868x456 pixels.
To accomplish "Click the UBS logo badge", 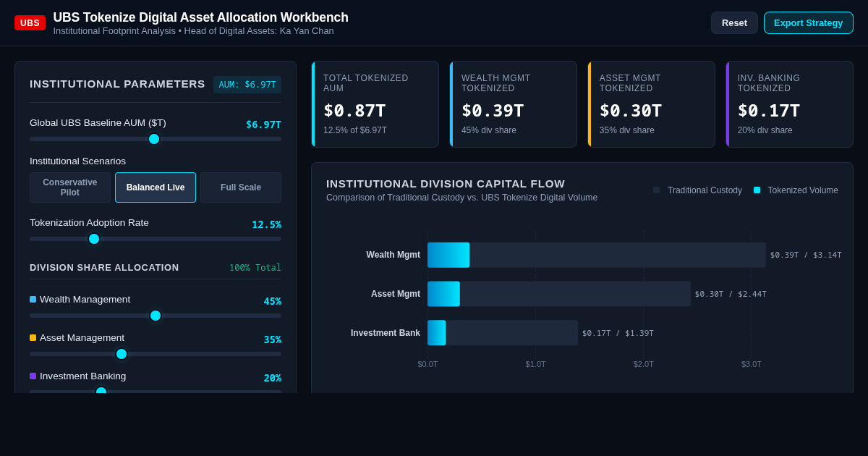I will point(30,23).
